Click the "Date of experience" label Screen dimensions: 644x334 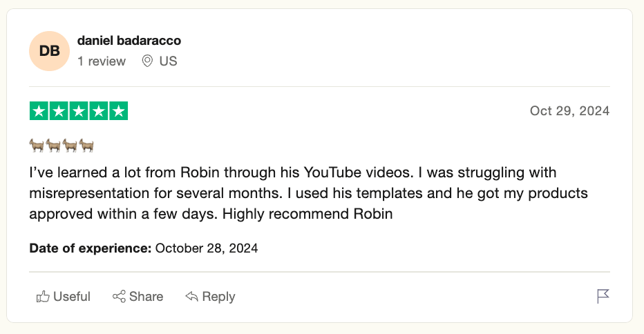[x=90, y=248]
